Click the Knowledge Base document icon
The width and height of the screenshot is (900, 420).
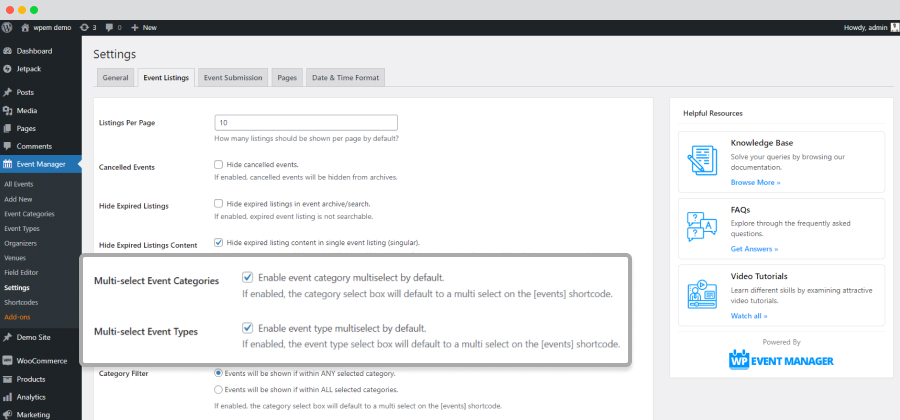(702, 161)
